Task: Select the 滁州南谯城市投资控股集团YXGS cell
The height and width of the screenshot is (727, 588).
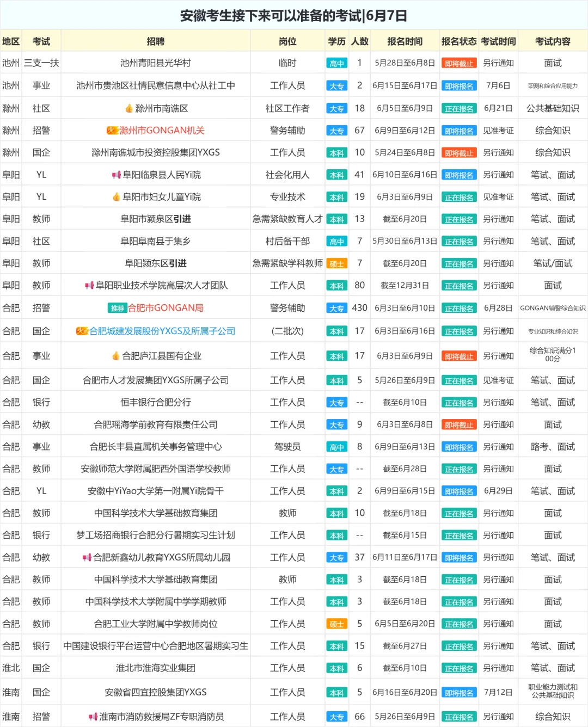Action: click(x=156, y=152)
